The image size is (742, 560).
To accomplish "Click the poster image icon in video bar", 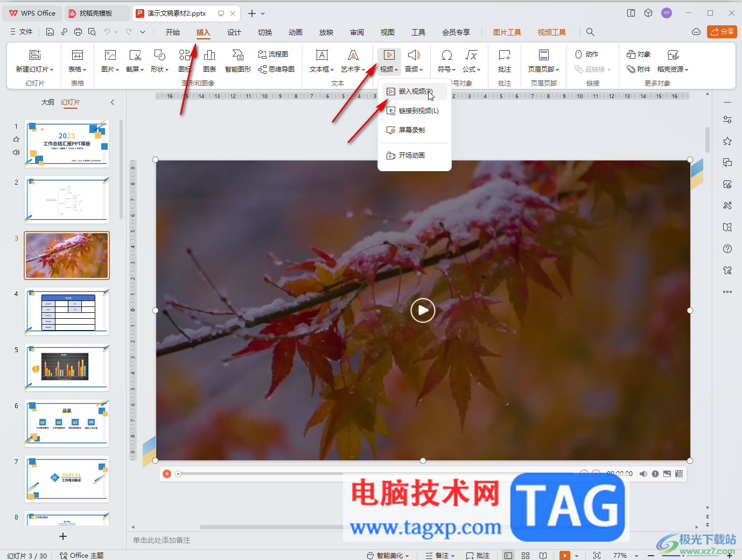I will tap(667, 474).
